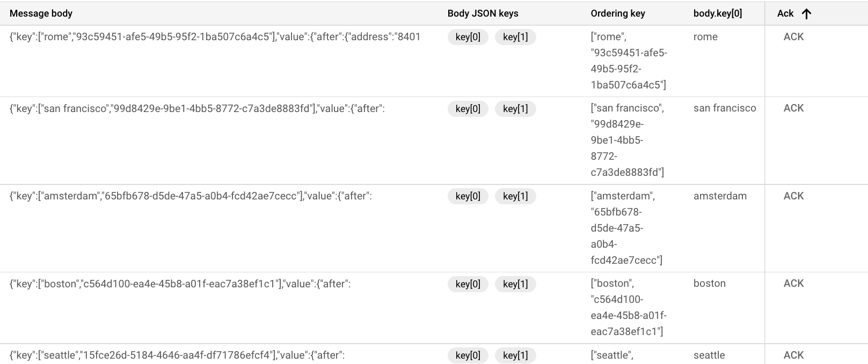The height and width of the screenshot is (364, 868).
Task: Click the key[1] chip on the seattle row
Action: pos(515,355)
